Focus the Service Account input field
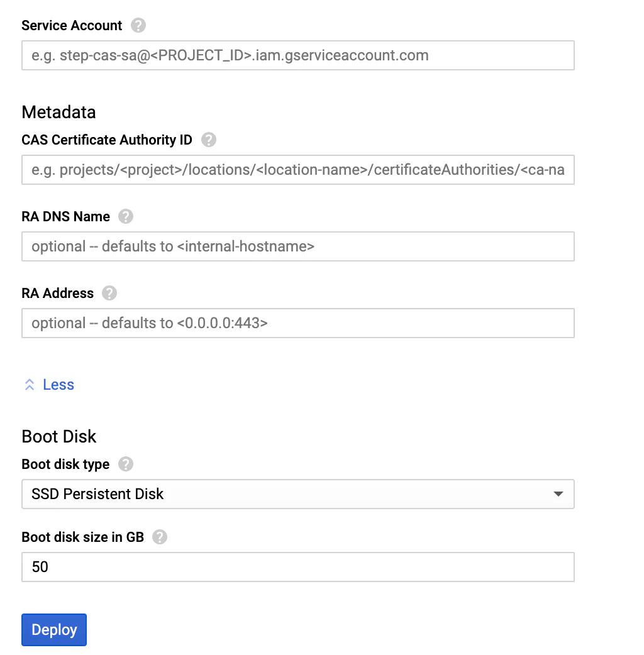This screenshot has width=644, height=655. [297, 55]
